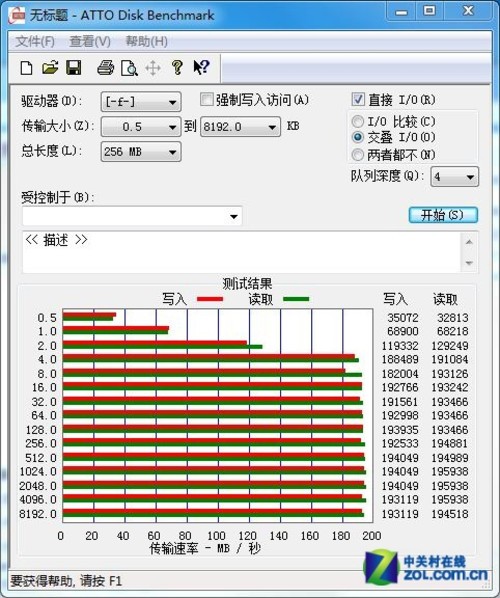The image size is (500, 598).
Task: Expand the 0.5 transfer size start dropdown
Action: tap(141, 127)
